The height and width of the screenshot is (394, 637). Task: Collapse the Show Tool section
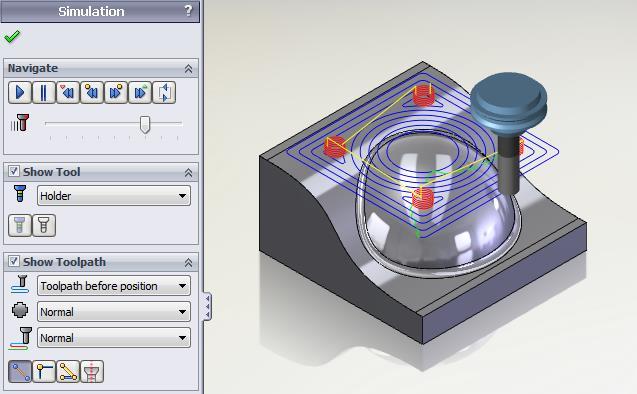tap(188, 173)
